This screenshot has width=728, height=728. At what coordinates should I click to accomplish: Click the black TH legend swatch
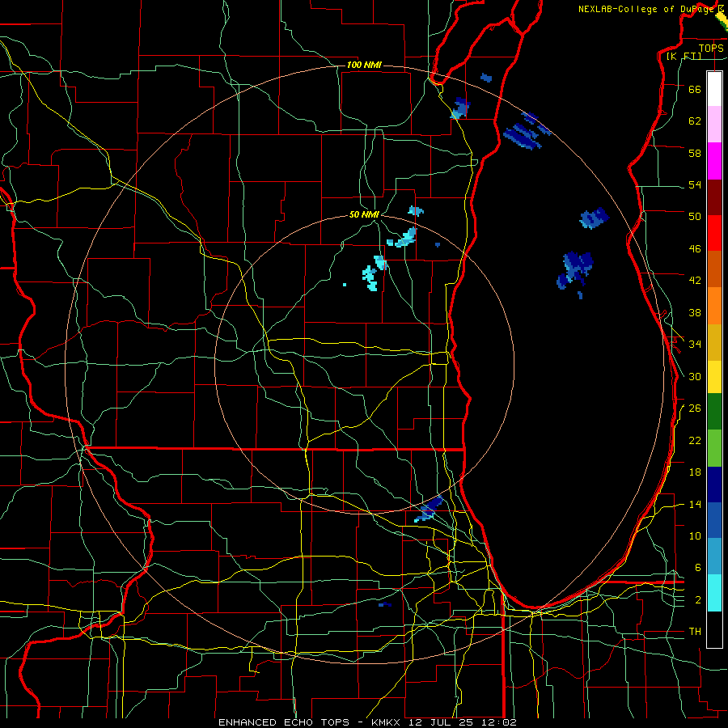click(714, 629)
